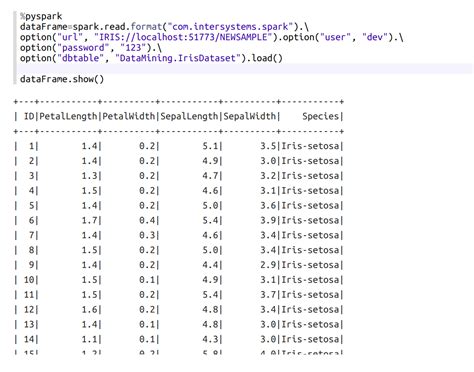Click the "DataMining.IrisDataset" table string
This screenshot has width=474, height=372.
[178, 58]
